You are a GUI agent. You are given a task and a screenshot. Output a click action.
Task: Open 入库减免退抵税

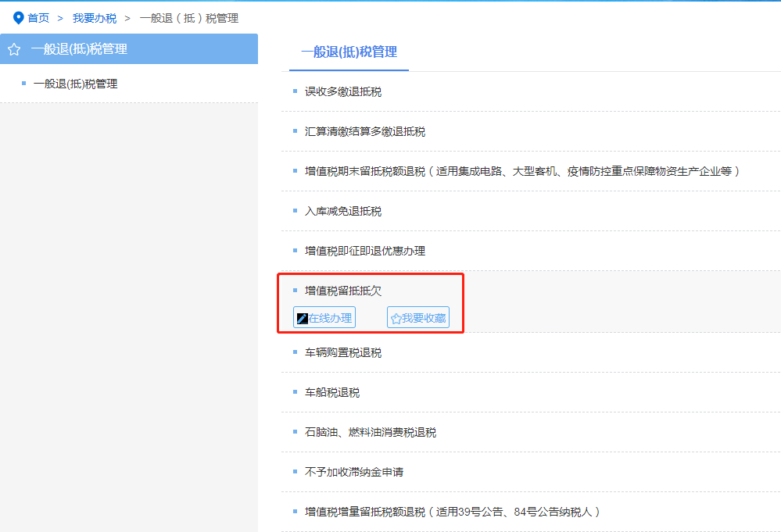click(x=343, y=211)
